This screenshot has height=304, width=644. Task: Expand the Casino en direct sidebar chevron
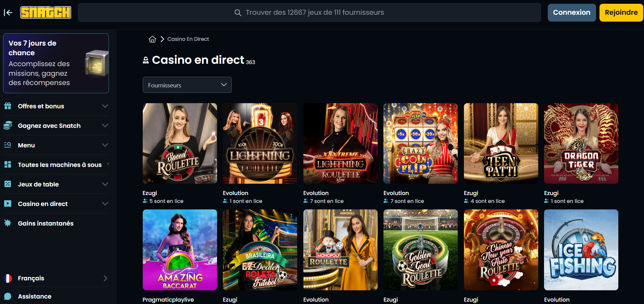click(105, 204)
